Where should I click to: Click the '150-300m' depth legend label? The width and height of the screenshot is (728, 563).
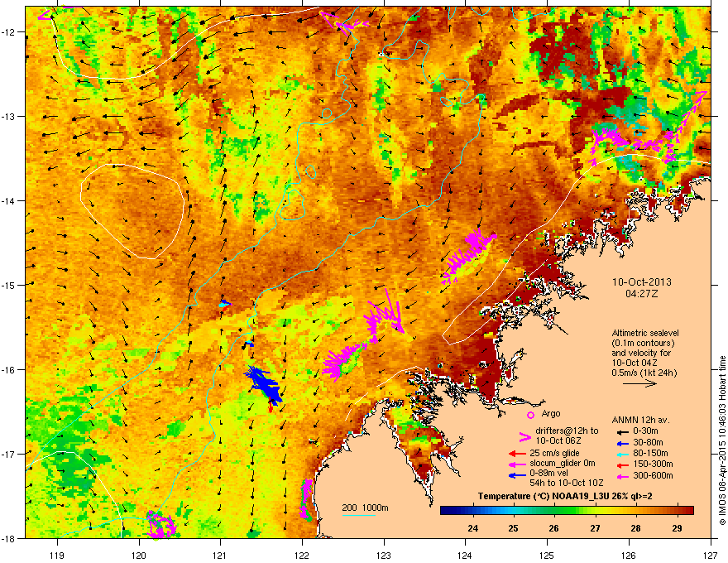[x=654, y=464]
